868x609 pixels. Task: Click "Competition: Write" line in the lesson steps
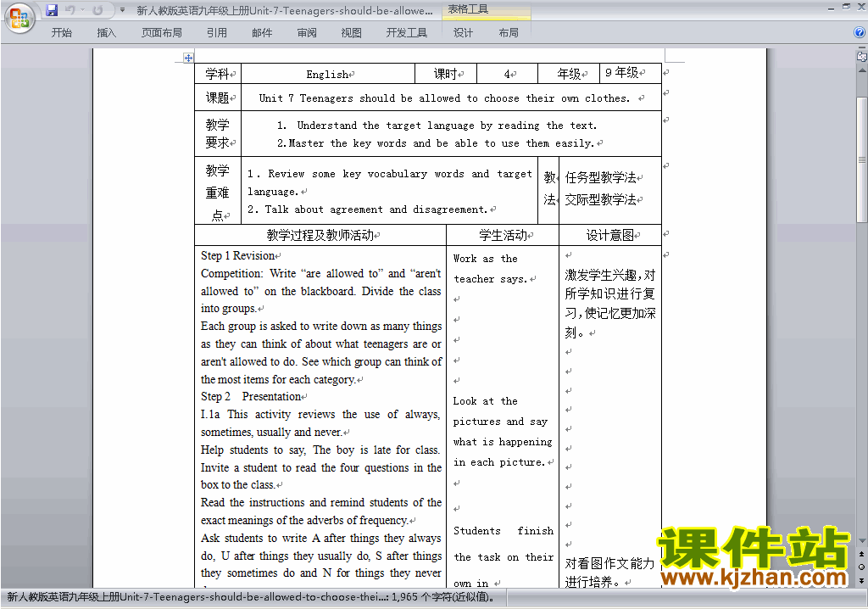pyautogui.click(x=321, y=273)
